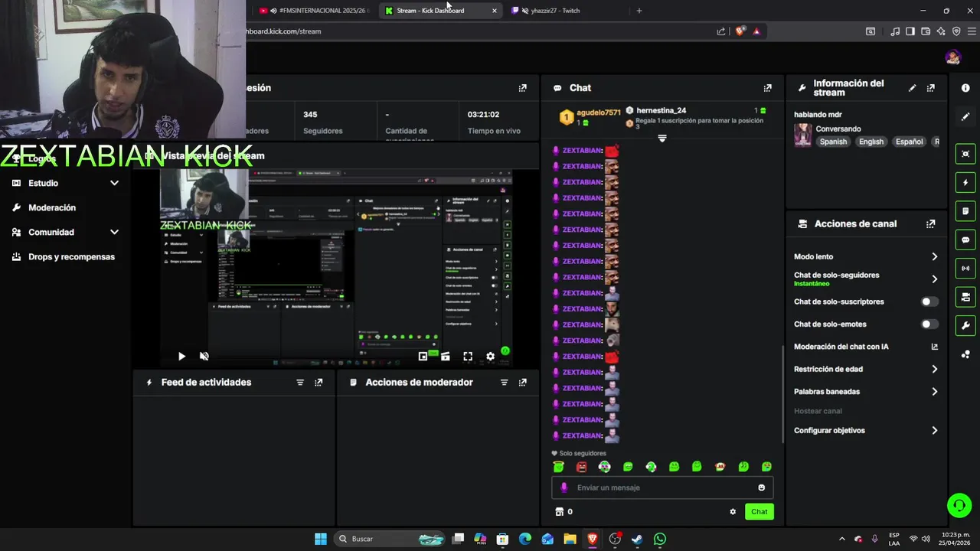Toggle Chat de solo-emotes switch
Image resolution: width=980 pixels, height=551 pixels.
(929, 324)
